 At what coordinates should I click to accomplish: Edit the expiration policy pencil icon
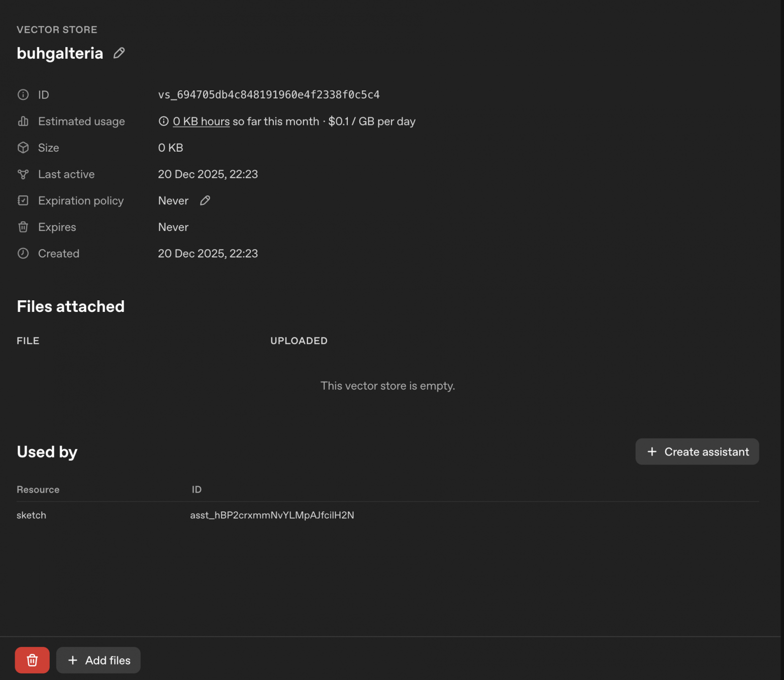pyautogui.click(x=205, y=200)
